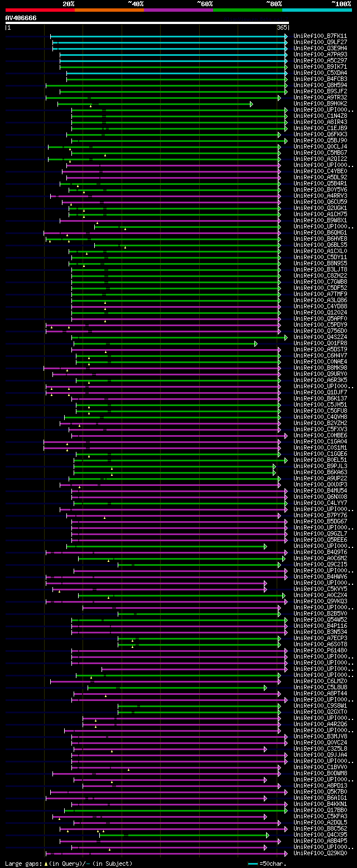Open hit UniRef100_Q9LF27
Image resolution: width=357 pixels, height=868 pixels.
320,42
